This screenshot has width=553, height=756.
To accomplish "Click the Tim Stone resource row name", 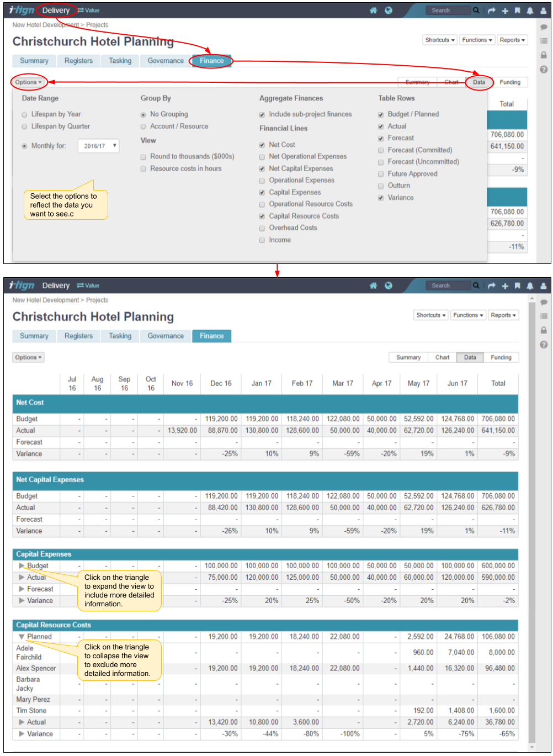I will (31, 711).
